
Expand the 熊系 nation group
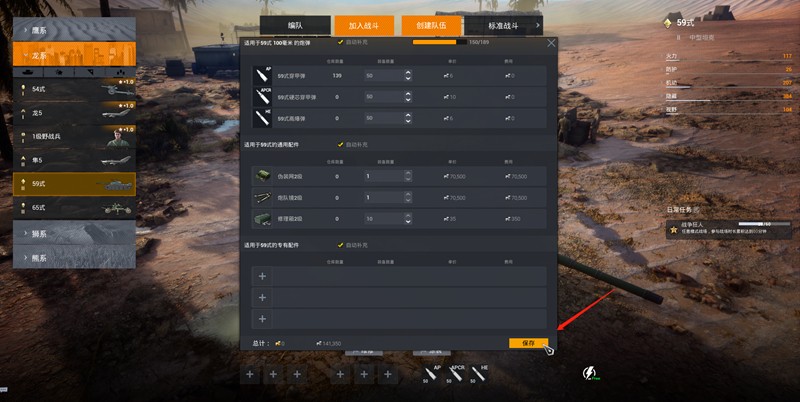74,257
